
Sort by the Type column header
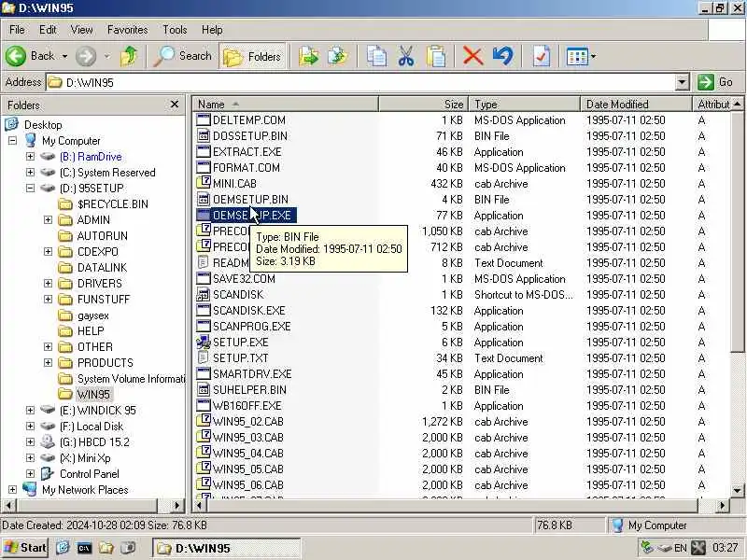525,105
